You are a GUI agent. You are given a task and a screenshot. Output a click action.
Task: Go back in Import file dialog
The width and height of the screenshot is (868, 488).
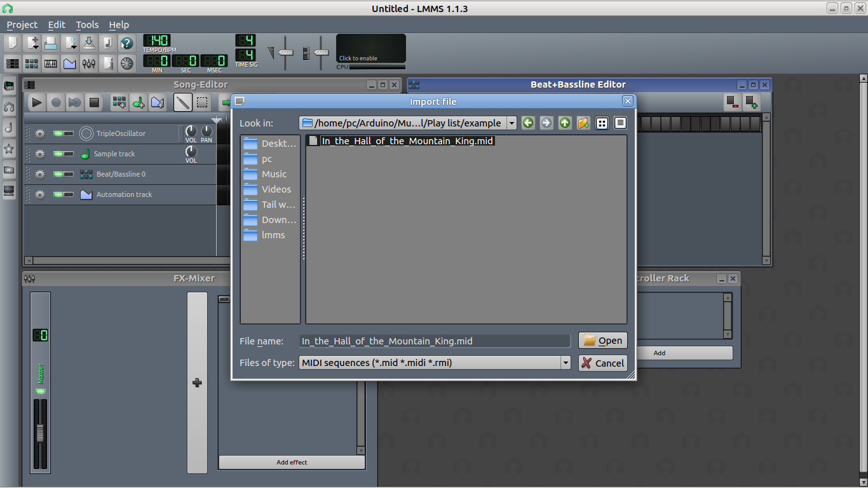tap(528, 123)
